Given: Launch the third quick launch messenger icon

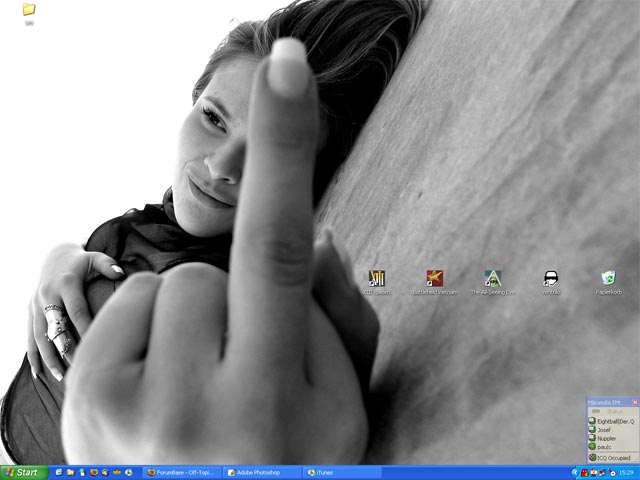Looking at the screenshot, I should coord(82,473).
